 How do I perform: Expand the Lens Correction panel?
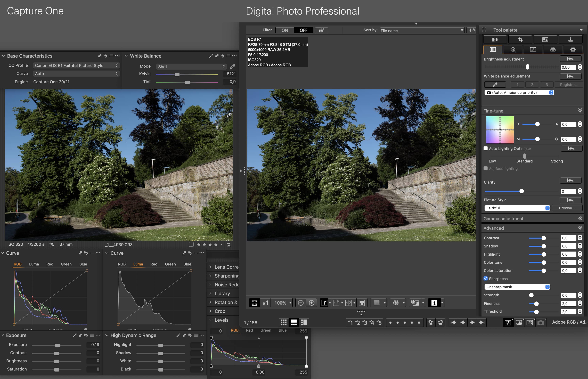(x=210, y=267)
